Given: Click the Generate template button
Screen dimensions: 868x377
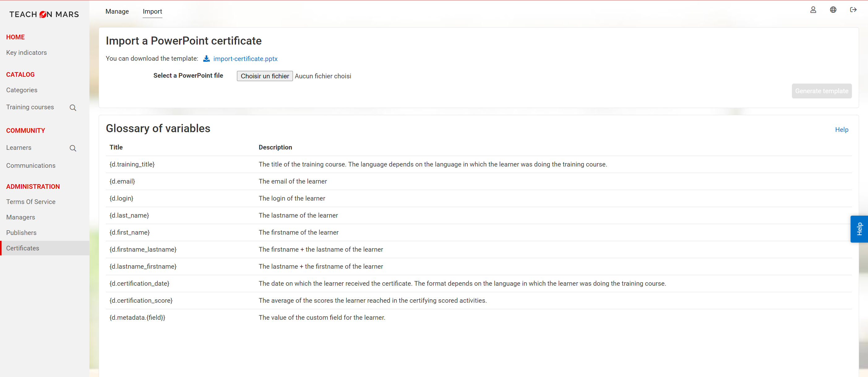Looking at the screenshot, I should click(822, 91).
